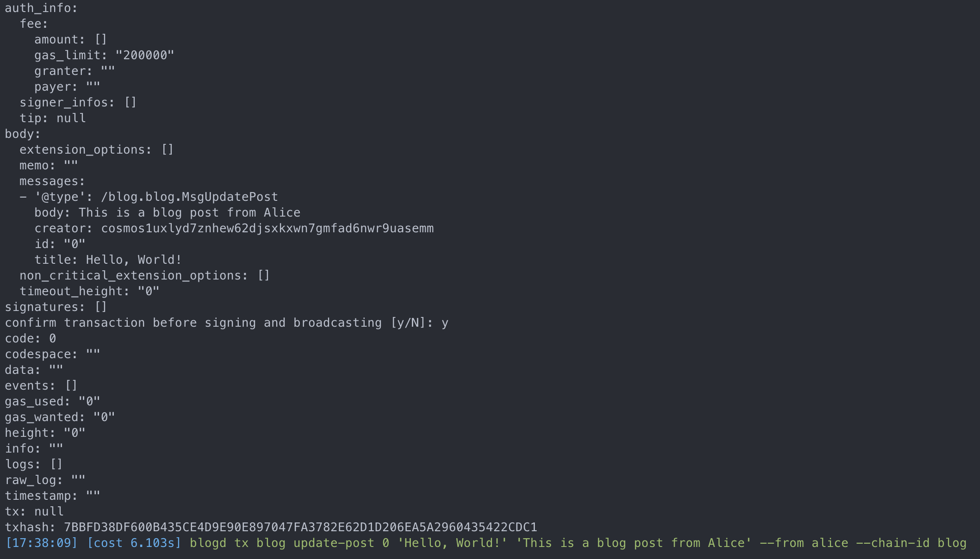Click the non_critical_extension_options line

[x=144, y=275]
